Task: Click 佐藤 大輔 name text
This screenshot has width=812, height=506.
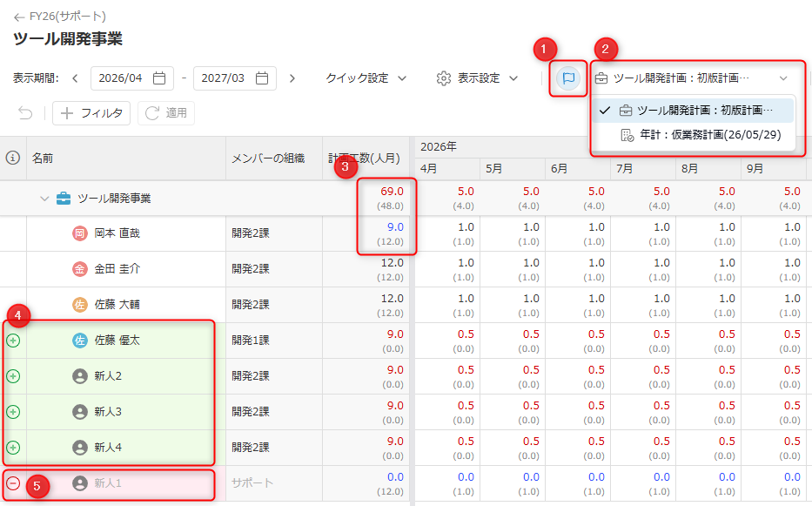Action: click(117, 305)
